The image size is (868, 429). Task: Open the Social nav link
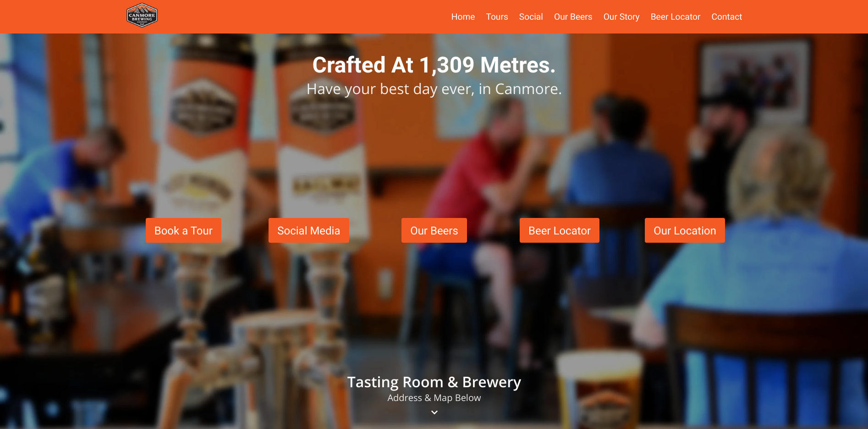tap(531, 17)
